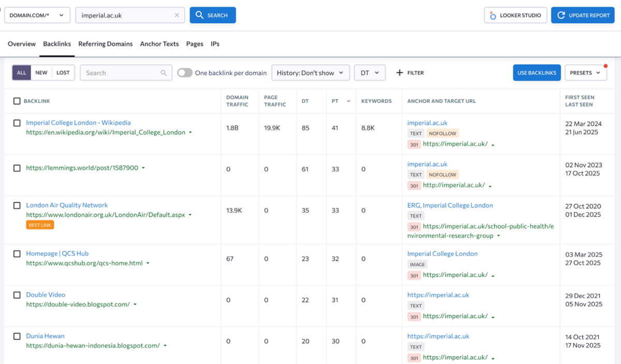Click the TEXT tag in Double Video row
The width and height of the screenshot is (621, 364).
[416, 306]
